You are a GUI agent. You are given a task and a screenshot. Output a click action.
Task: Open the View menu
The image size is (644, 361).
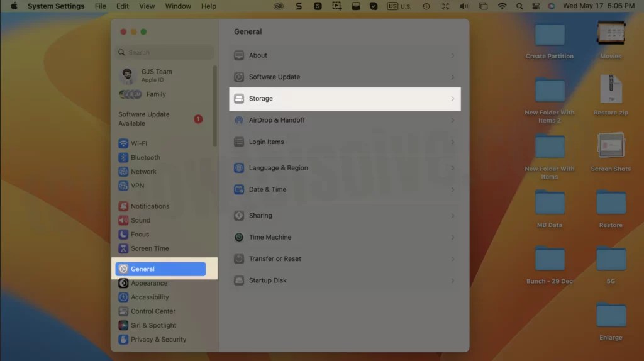(x=147, y=6)
